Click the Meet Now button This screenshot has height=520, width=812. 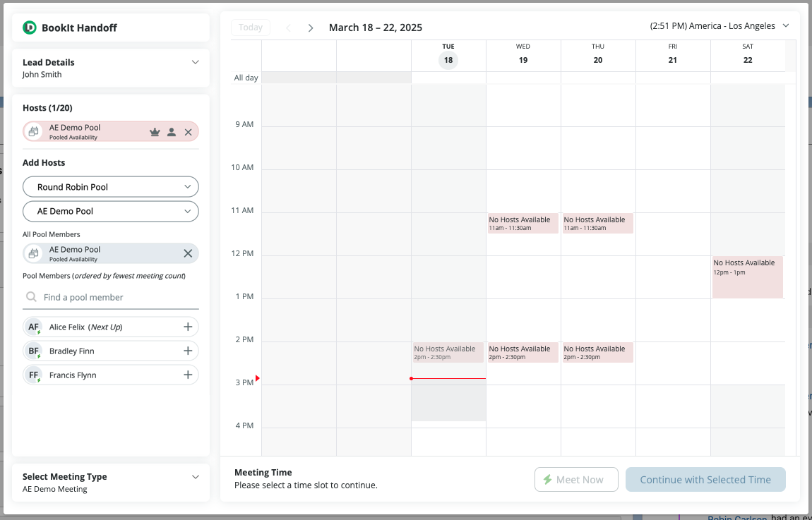pos(576,480)
